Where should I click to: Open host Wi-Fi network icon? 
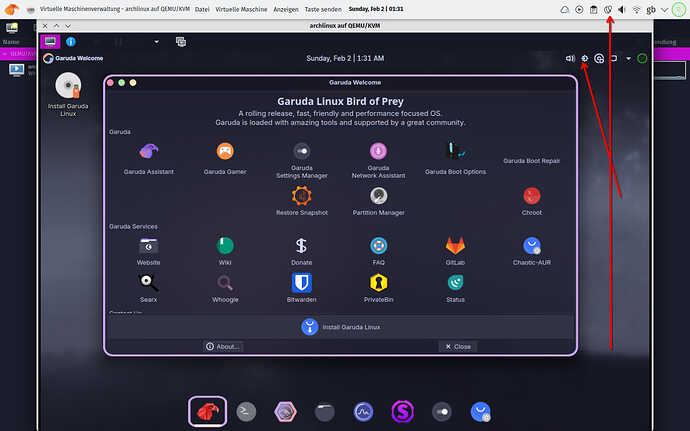[636, 10]
